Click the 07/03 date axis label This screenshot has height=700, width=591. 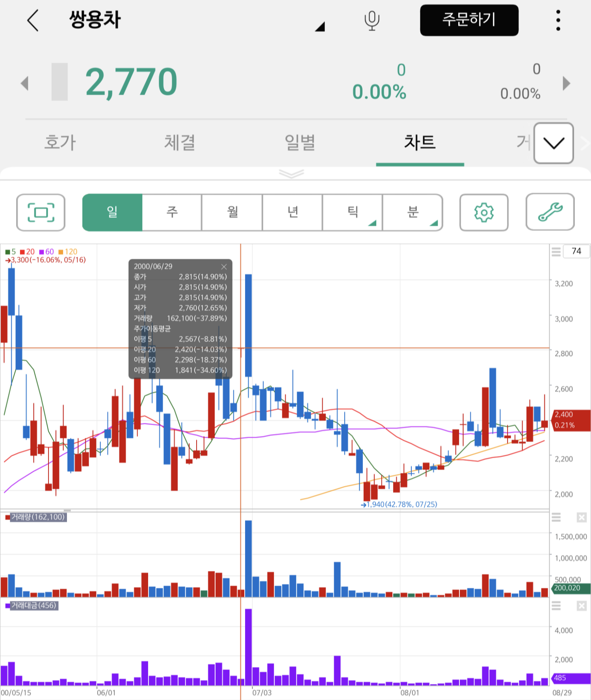click(x=262, y=693)
